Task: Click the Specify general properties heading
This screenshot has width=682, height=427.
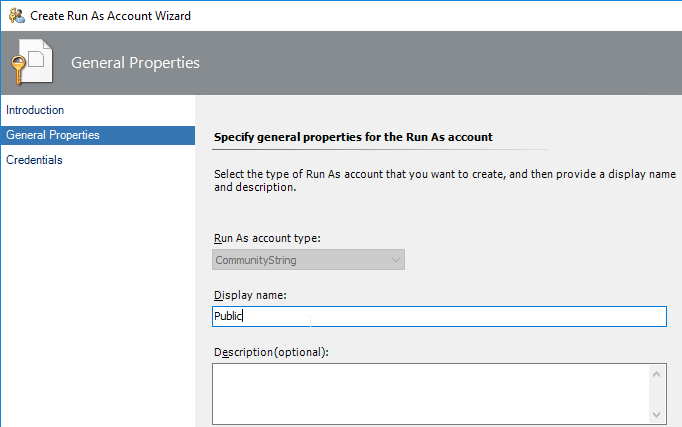Action: point(353,137)
